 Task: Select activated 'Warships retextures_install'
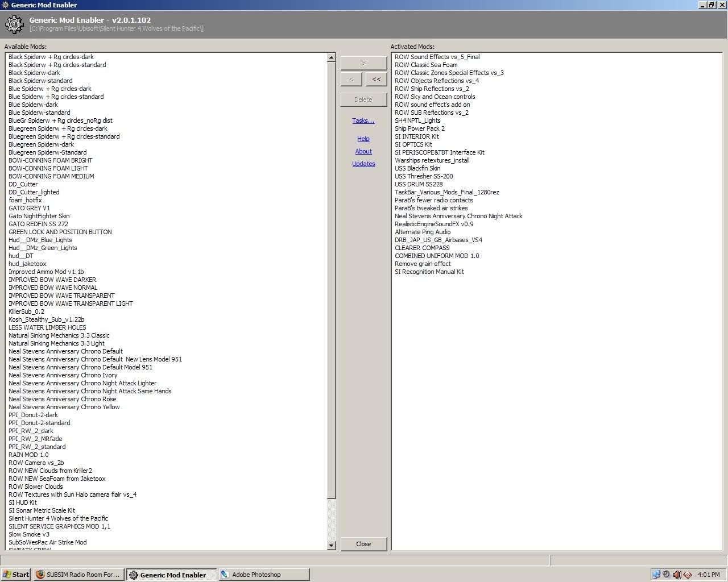[432, 160]
